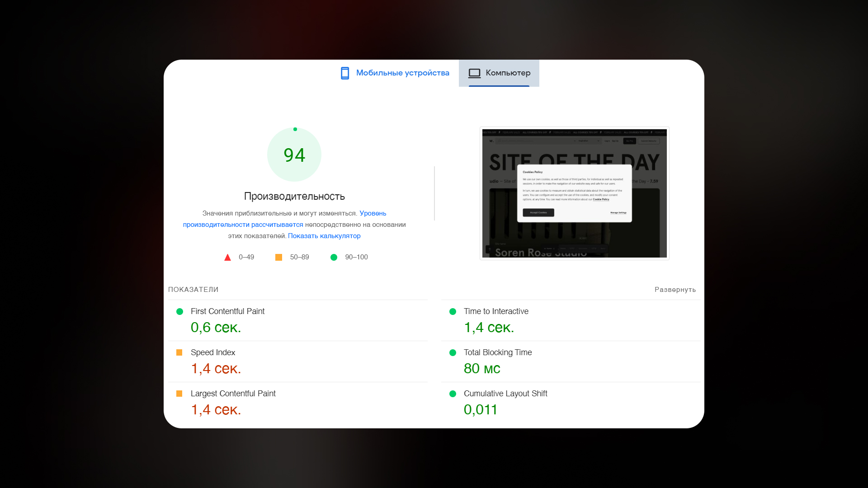Click the Total Blocking Time label

[x=498, y=352]
